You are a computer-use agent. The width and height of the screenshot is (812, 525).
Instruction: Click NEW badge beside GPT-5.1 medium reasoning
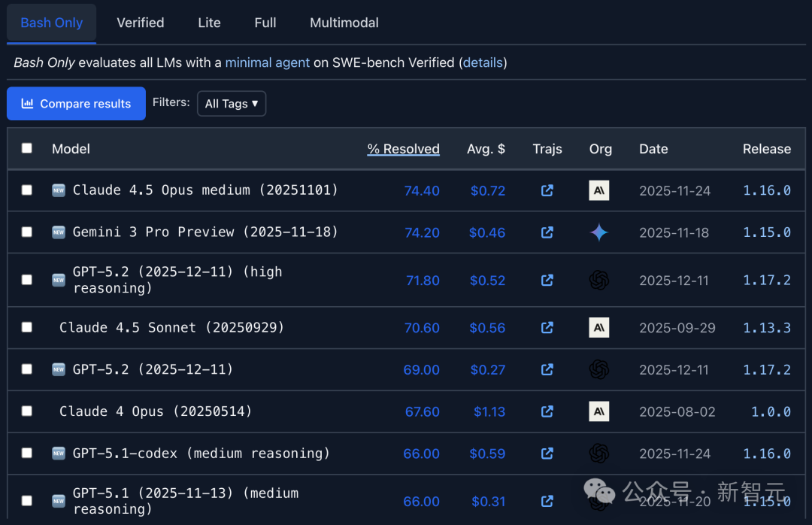pos(59,501)
